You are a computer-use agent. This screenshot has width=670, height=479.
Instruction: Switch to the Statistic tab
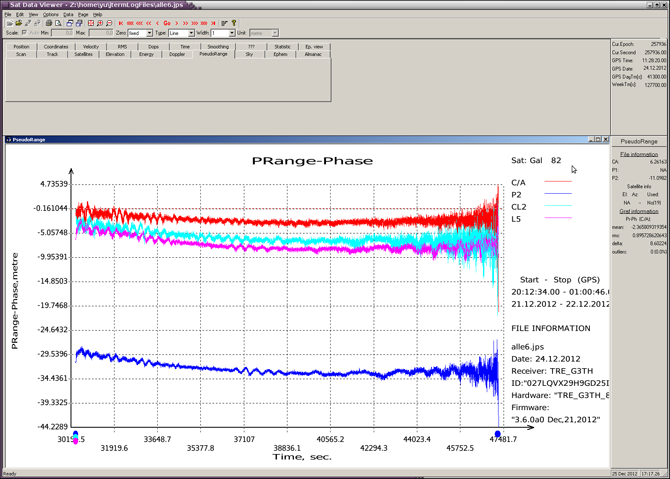tap(282, 47)
